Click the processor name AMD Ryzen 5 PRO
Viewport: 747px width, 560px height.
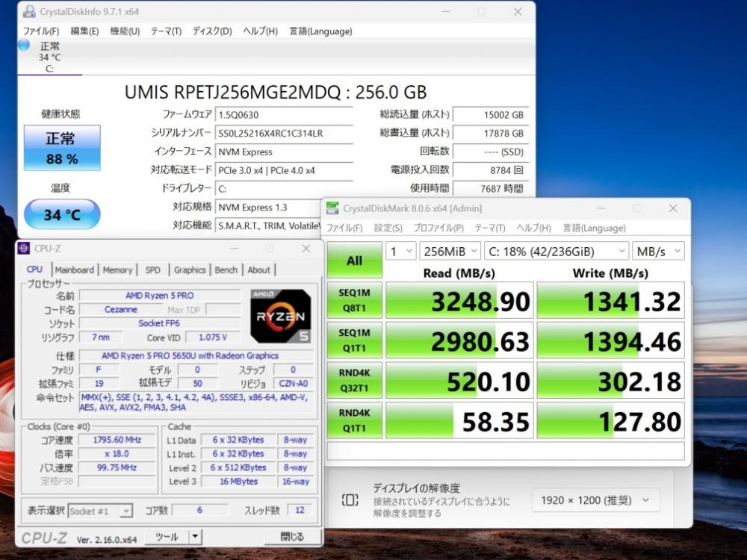pos(160,296)
